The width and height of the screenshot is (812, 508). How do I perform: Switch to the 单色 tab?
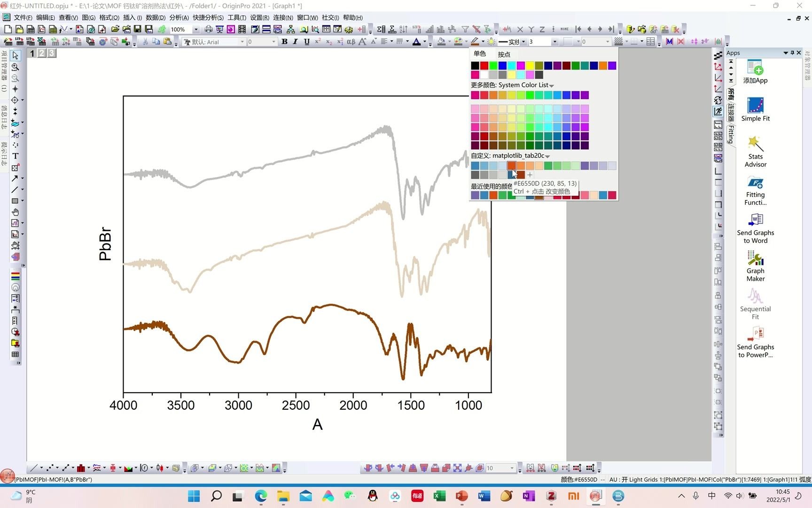tap(480, 54)
